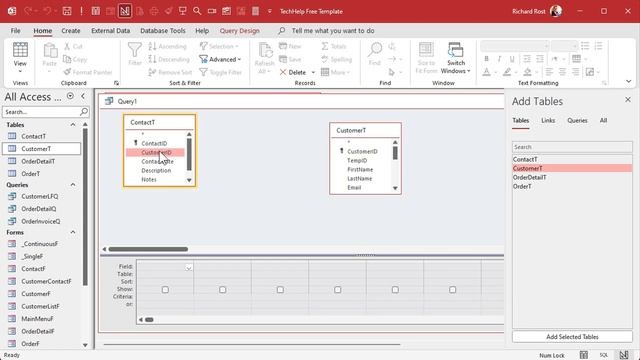Toggle Show checkbox in third grid column
Image resolution: width=640 pixels, height=360 pixels.
tap(280, 290)
